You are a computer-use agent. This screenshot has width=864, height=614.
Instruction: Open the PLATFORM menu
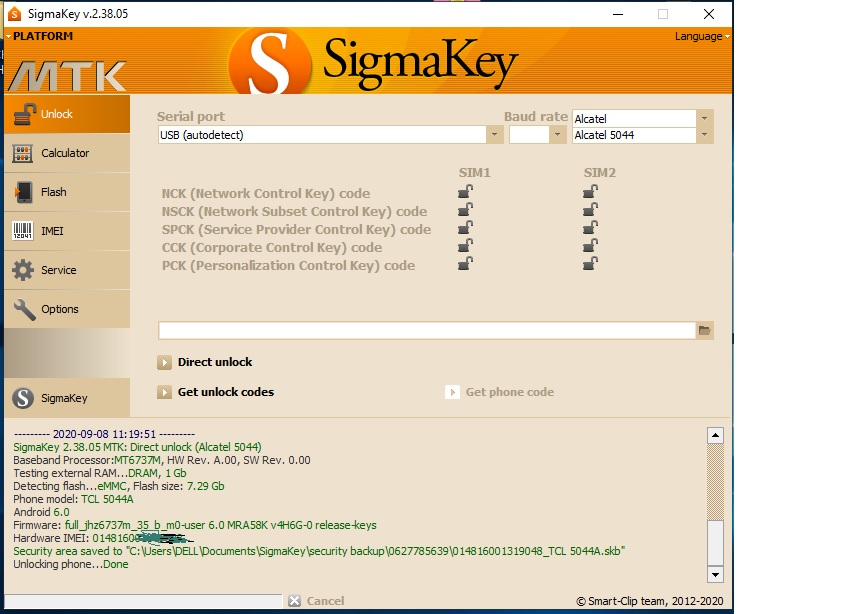40,36
